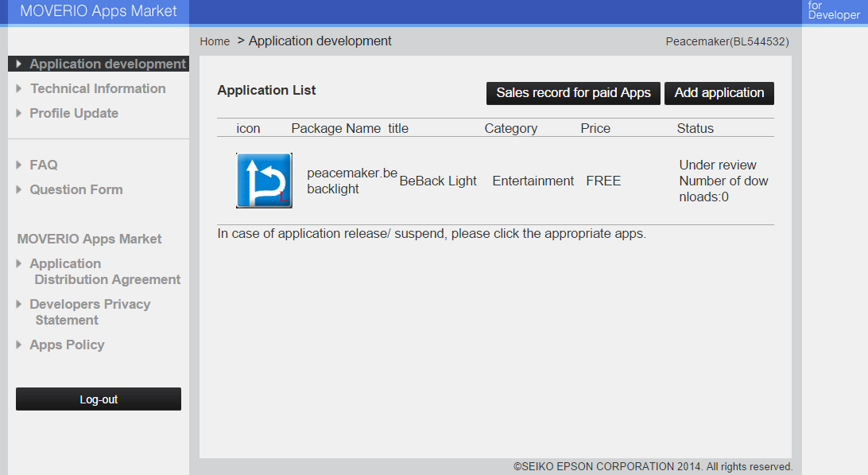This screenshot has height=475, width=868.
Task: Click the Price column header
Action: pyautogui.click(x=595, y=129)
